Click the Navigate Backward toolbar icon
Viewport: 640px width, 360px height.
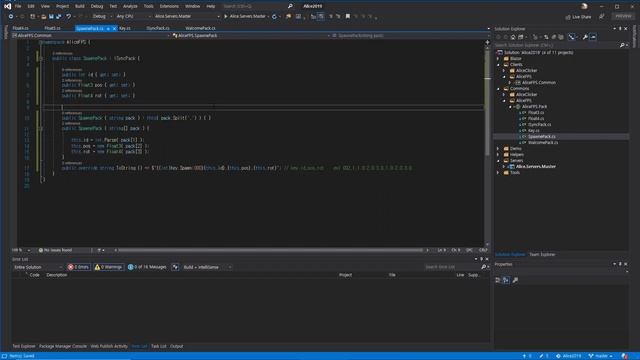tap(11, 16)
